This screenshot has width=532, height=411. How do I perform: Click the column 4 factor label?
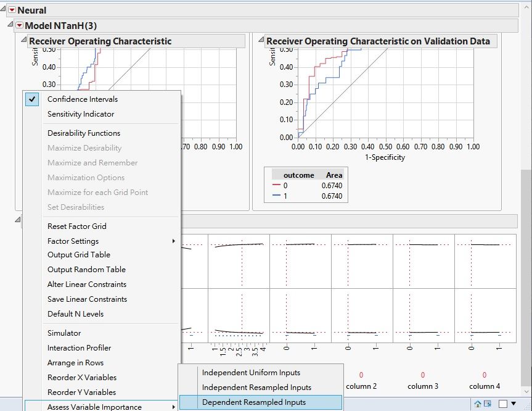(x=485, y=386)
